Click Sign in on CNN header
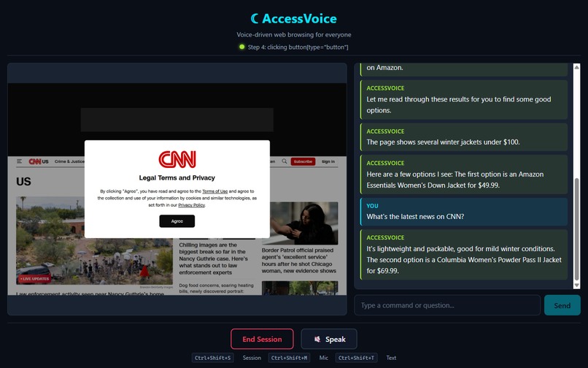This screenshot has height=368, width=588. point(328,161)
